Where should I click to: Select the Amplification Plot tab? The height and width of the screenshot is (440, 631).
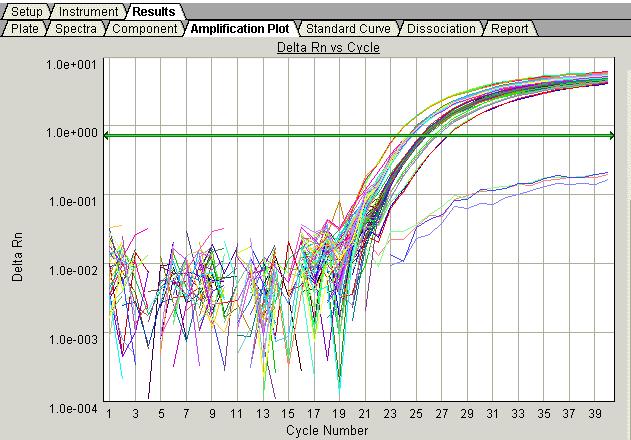tap(240, 29)
